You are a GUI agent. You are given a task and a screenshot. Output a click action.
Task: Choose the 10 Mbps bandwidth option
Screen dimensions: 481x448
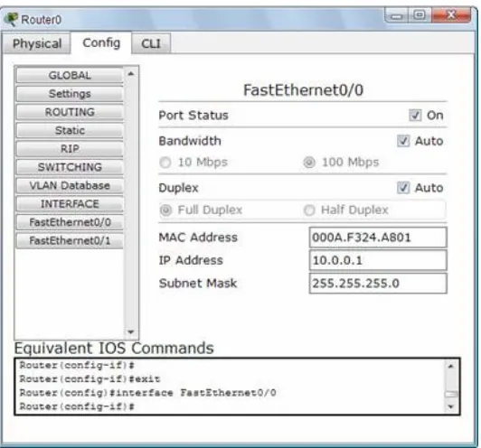click(x=165, y=163)
